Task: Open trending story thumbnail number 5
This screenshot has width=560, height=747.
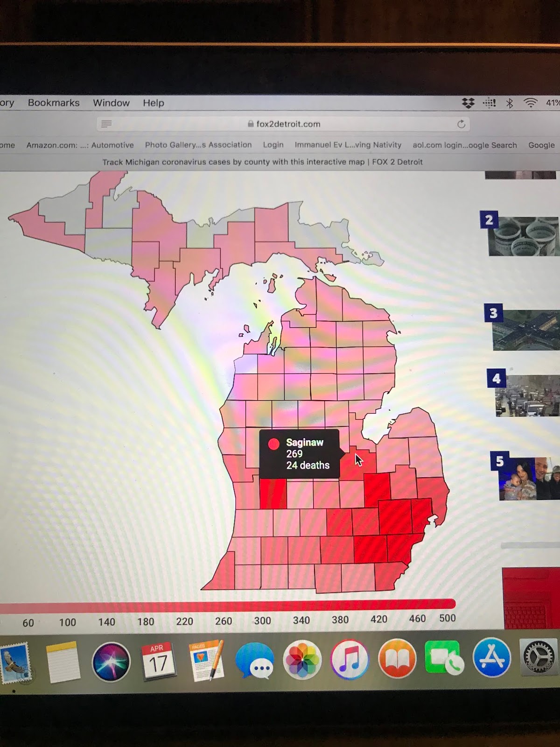Action: pos(530,479)
